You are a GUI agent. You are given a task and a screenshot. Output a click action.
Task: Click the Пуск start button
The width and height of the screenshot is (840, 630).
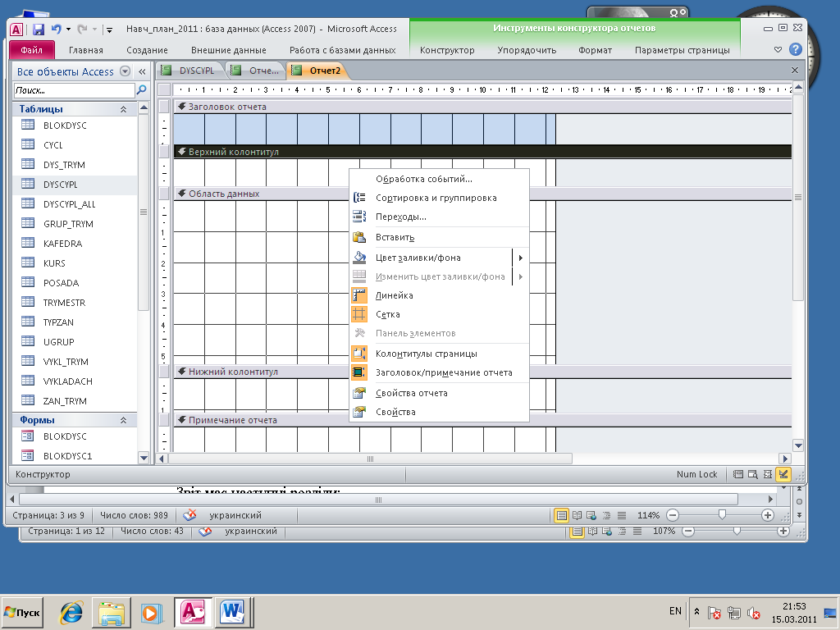[22, 612]
